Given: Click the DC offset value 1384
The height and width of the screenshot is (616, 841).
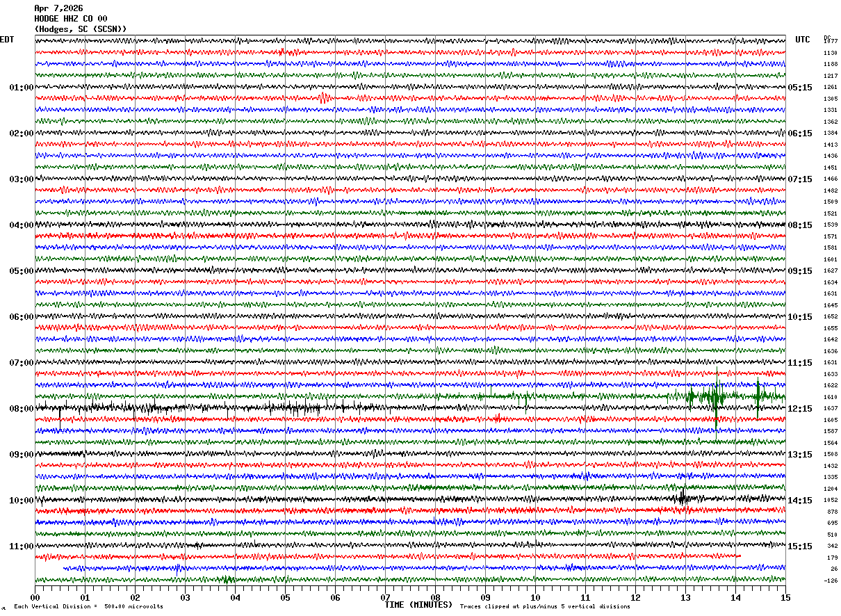Looking at the screenshot, I should coord(831,133).
